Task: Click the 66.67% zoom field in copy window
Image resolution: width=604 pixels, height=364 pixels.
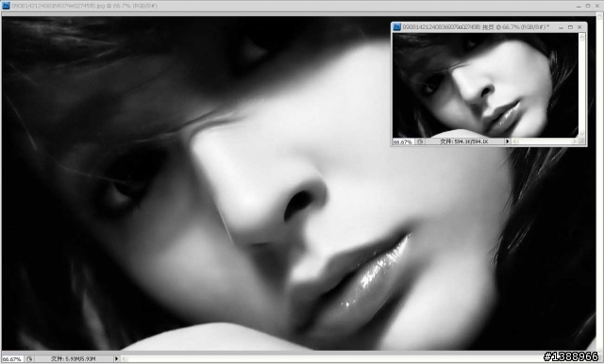Action: (403, 142)
